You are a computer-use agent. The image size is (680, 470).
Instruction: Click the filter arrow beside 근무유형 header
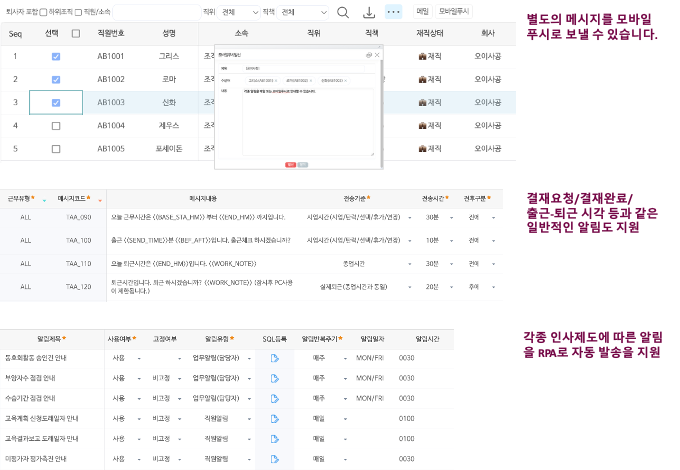point(44,200)
